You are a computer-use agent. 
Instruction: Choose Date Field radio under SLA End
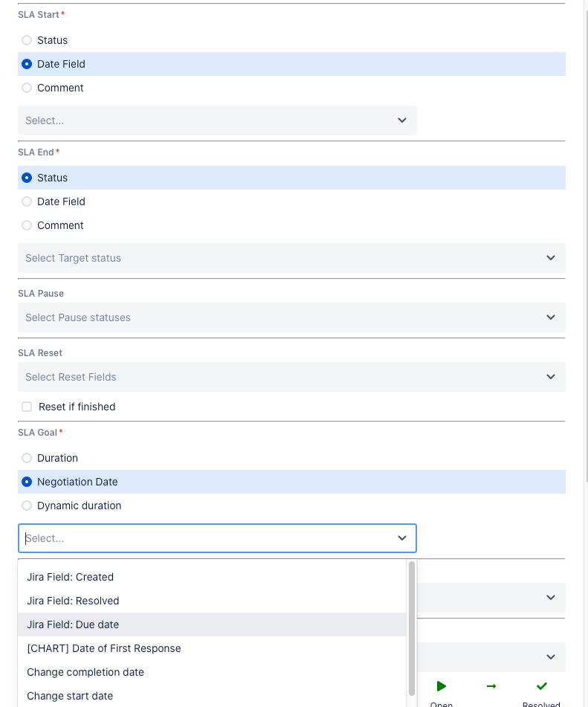27,201
